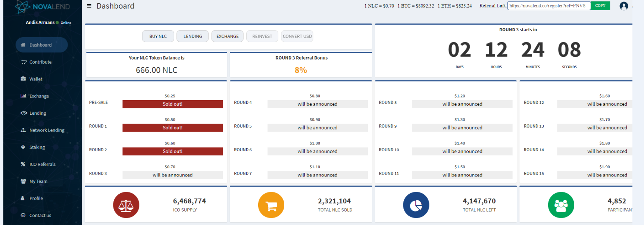
Task: Click the EXCHANGE button
Action: 228,36
